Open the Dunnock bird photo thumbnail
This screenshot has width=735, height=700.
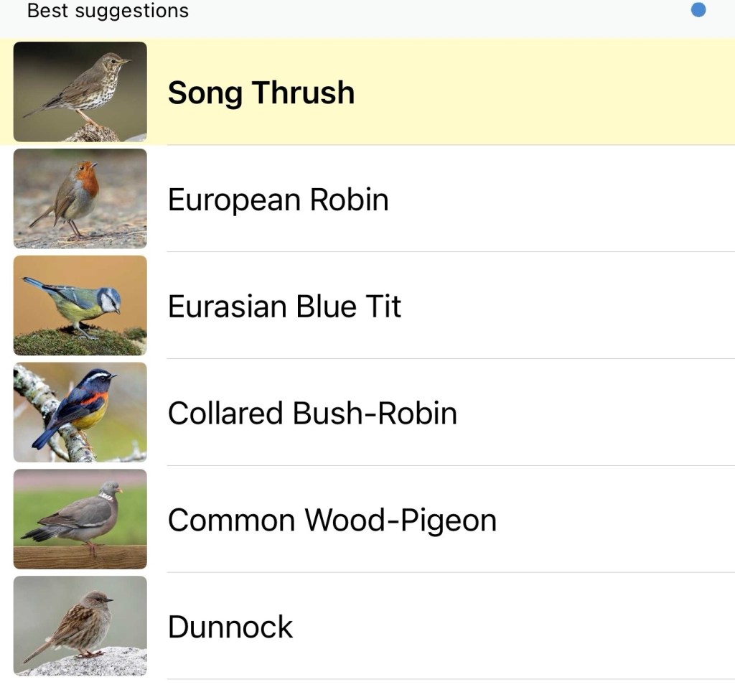pyautogui.click(x=80, y=626)
